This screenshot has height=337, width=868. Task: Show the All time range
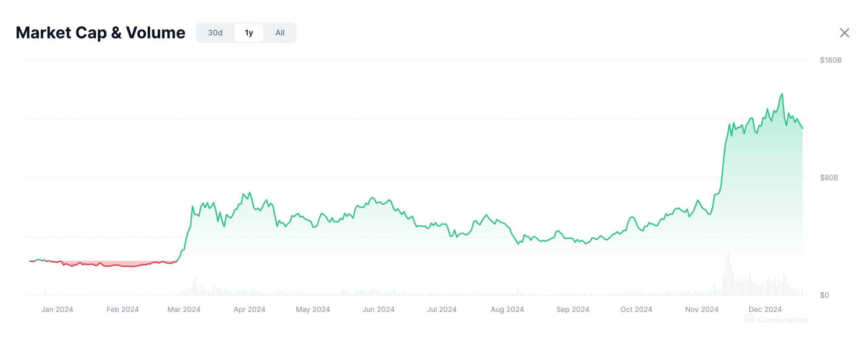(x=280, y=33)
